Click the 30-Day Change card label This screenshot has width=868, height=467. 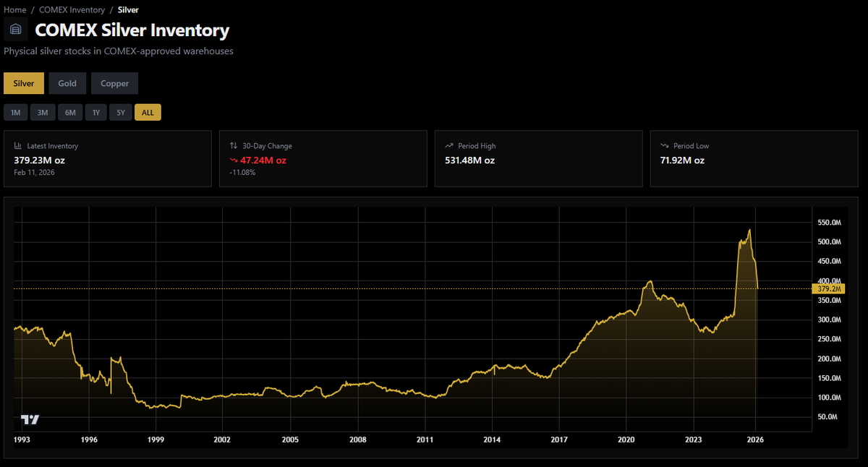[x=267, y=146]
